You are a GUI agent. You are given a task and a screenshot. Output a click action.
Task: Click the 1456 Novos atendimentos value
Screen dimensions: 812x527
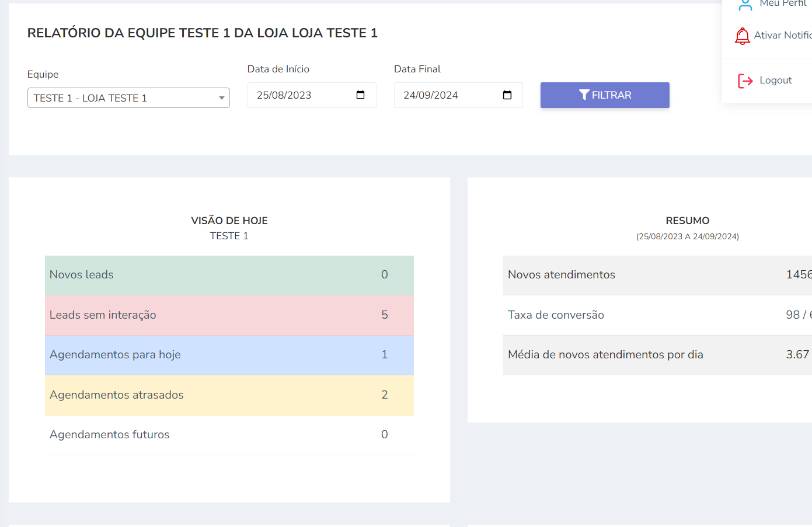[x=799, y=275]
